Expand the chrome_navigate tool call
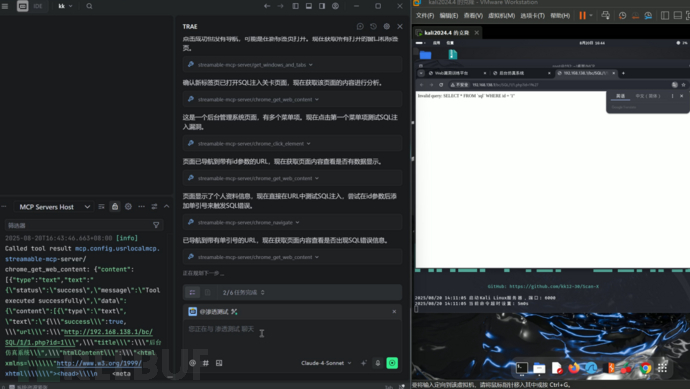 (x=292, y=222)
